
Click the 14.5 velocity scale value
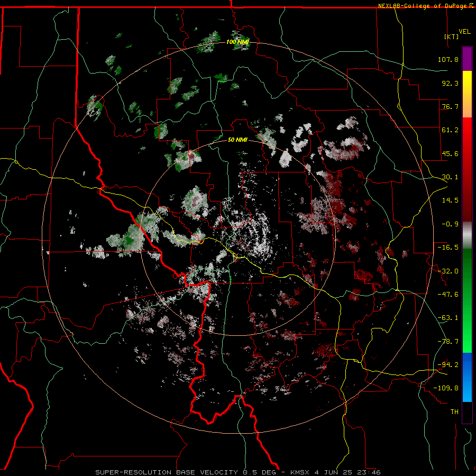point(450,200)
